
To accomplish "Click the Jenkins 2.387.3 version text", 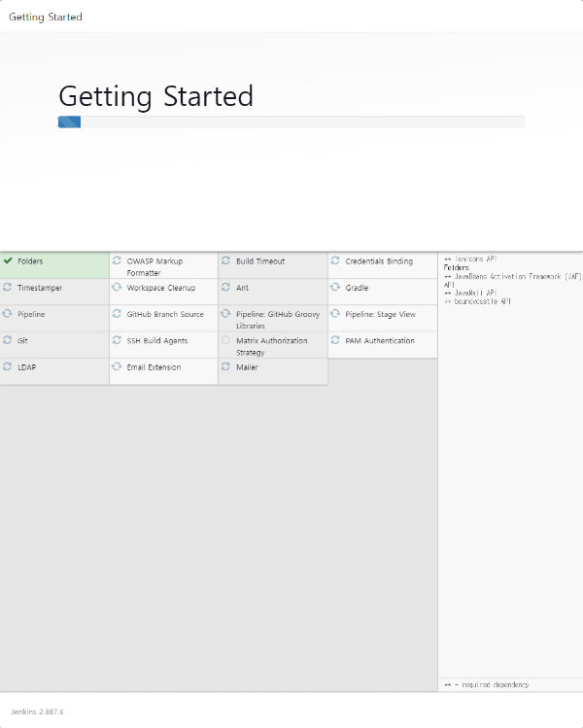I will (x=37, y=711).
